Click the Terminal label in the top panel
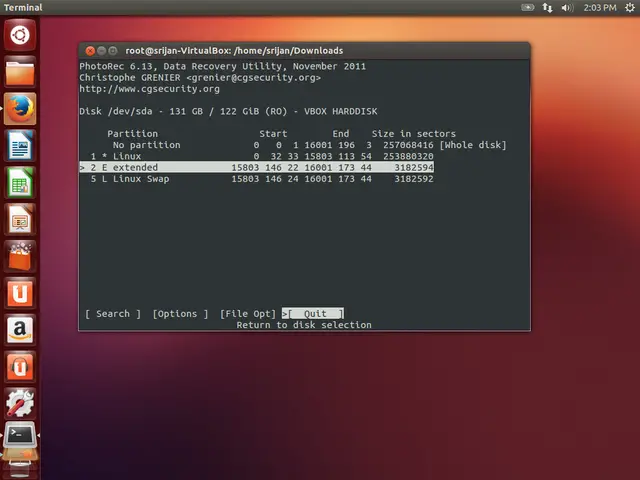640x480 pixels. click(23, 7)
